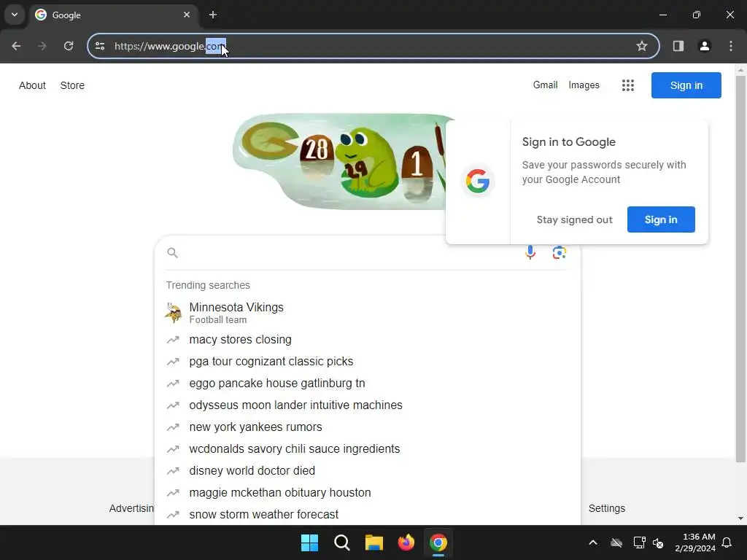Click the magnifier icon in search box
Screen dimensions: 747x560
click(x=172, y=253)
